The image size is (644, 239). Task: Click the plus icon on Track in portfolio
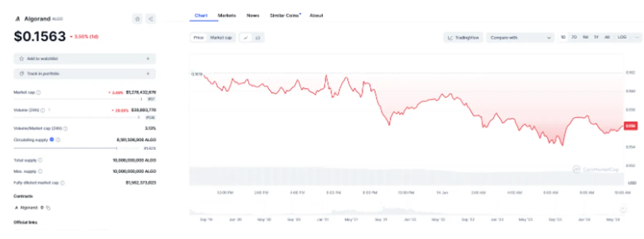[148, 74]
